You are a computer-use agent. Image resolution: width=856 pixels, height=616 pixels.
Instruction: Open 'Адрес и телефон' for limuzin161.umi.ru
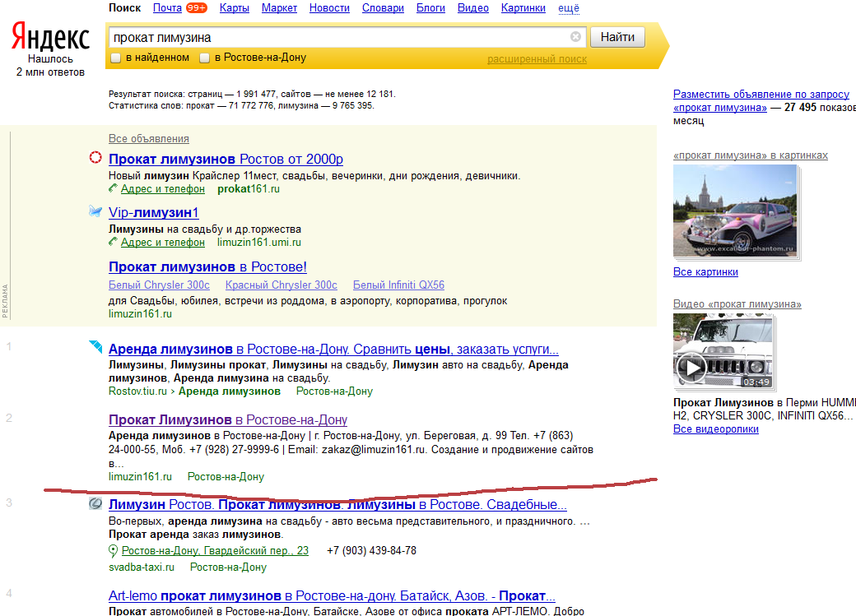(x=163, y=243)
